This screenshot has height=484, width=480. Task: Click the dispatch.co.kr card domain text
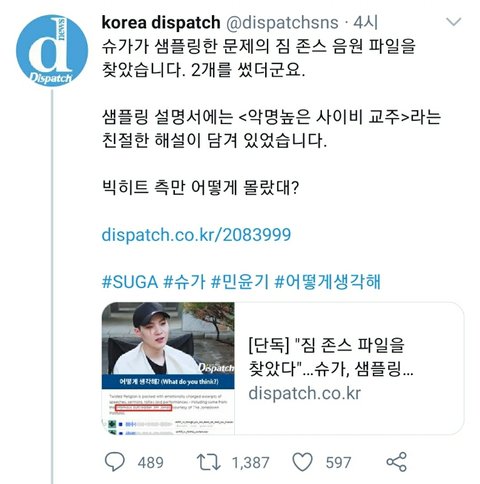pos(305,393)
